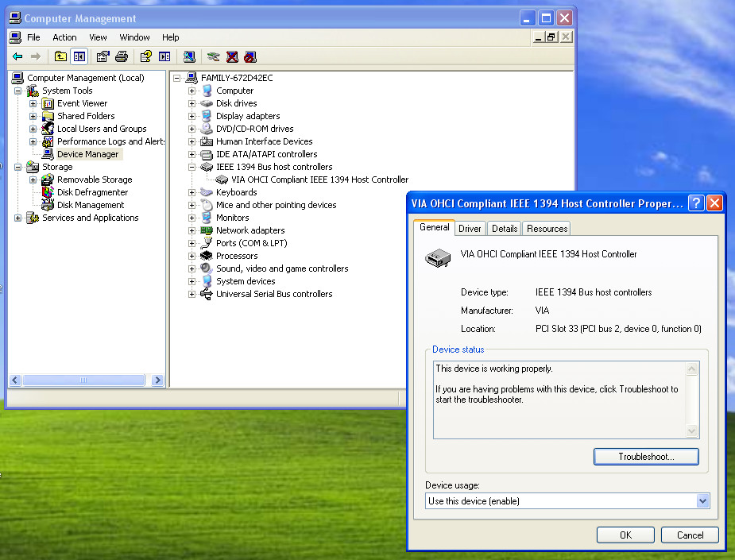Select Local Users and Groups node
Screen dimensions: 735x560
click(x=102, y=129)
